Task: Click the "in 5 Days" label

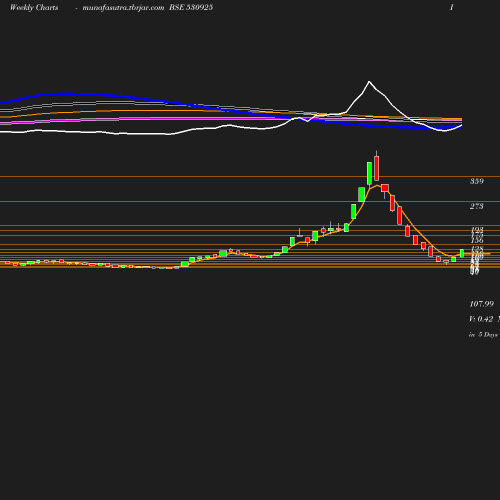Action: [x=483, y=334]
